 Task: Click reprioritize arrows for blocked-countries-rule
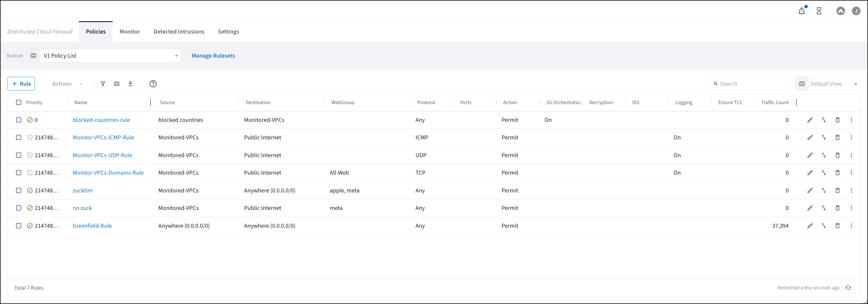[x=824, y=120]
